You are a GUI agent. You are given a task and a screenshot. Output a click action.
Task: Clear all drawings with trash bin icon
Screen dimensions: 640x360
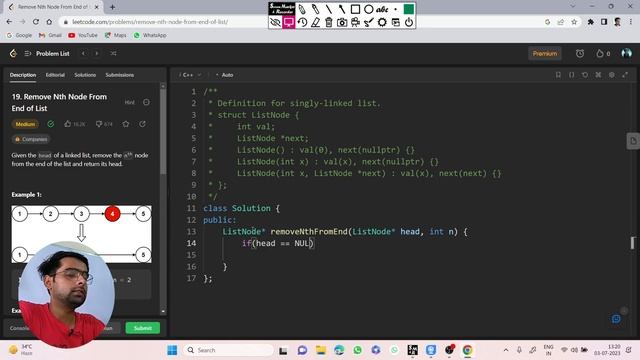[x=329, y=22]
